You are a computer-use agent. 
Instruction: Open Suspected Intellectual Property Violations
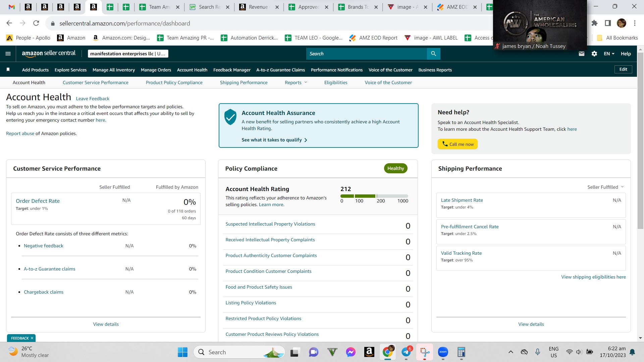(270, 224)
